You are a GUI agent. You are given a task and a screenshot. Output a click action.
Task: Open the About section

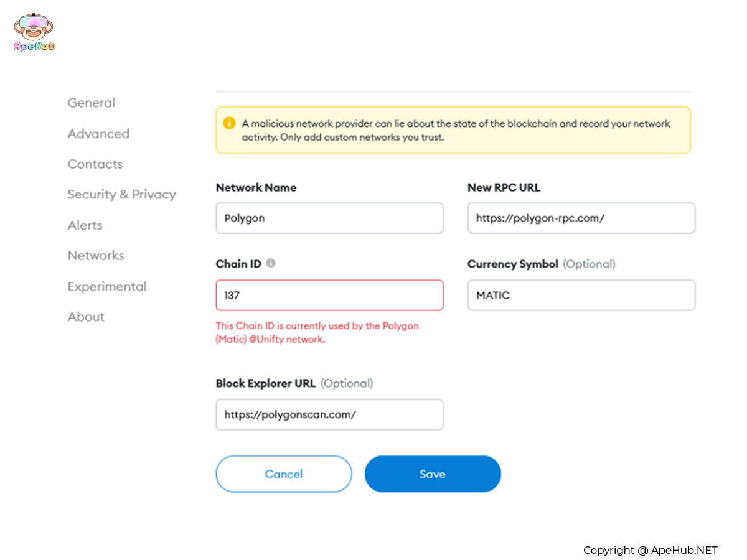tap(86, 317)
